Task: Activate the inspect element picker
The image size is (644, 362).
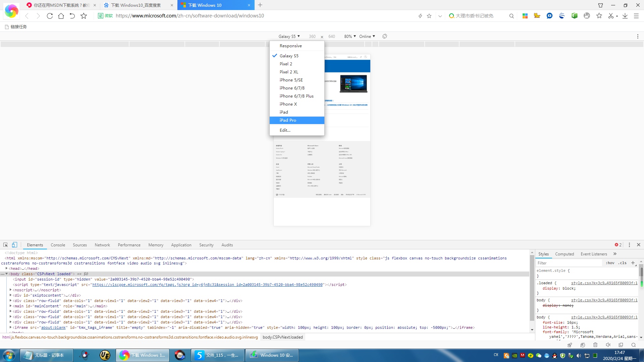Action: tap(5, 245)
